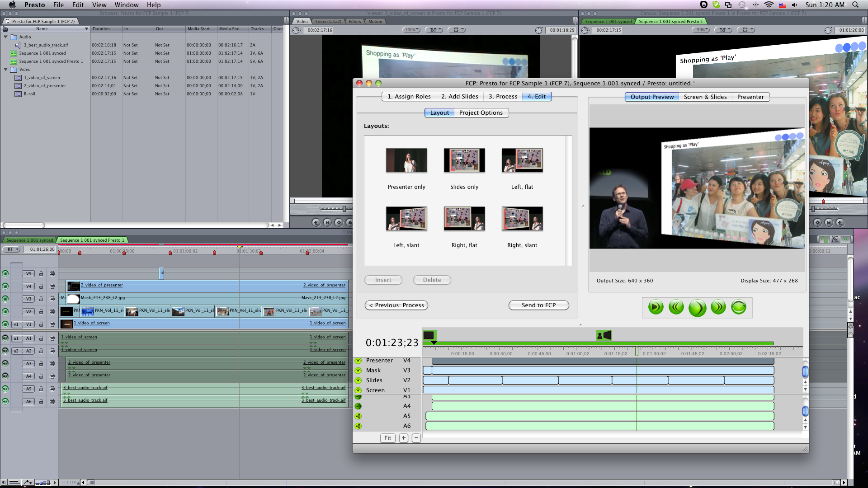Click the green fast forward button

tap(718, 307)
